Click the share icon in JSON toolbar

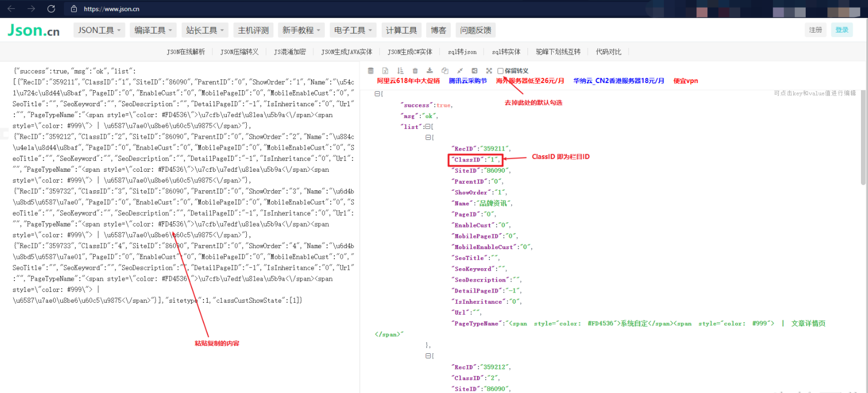pyautogui.click(x=474, y=71)
